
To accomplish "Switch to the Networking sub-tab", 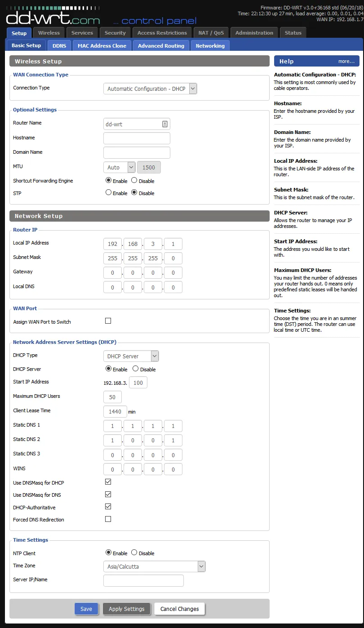I will [210, 46].
